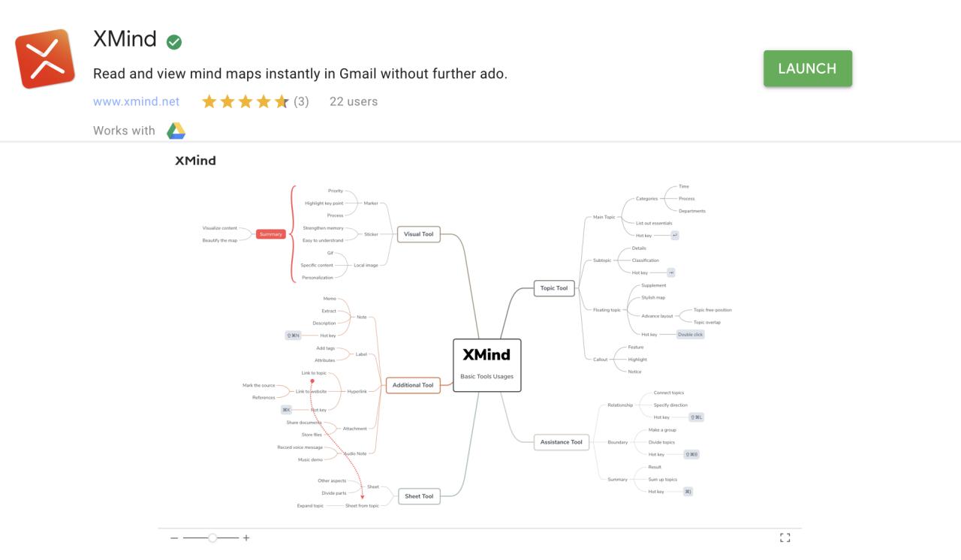The width and height of the screenshot is (961, 560).
Task: Select the Assistance Tool node
Action: (562, 442)
